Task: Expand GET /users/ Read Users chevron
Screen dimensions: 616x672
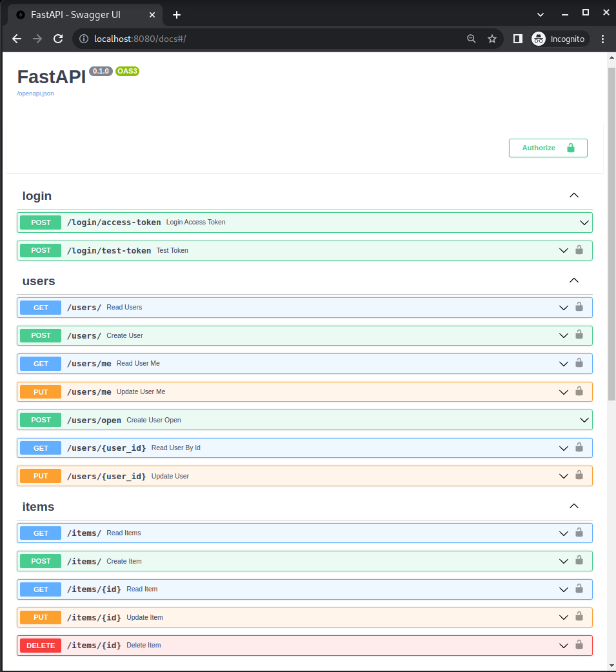Action: tap(564, 308)
